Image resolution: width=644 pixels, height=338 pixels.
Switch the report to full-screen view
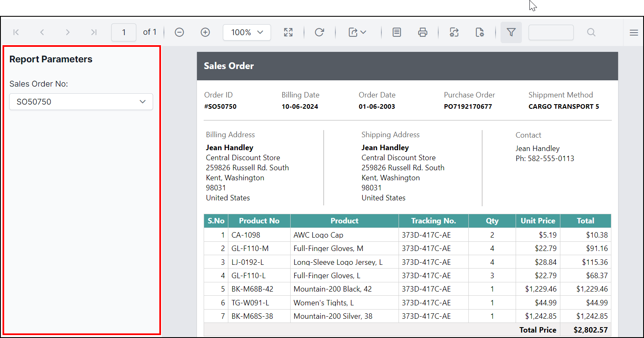pos(288,32)
